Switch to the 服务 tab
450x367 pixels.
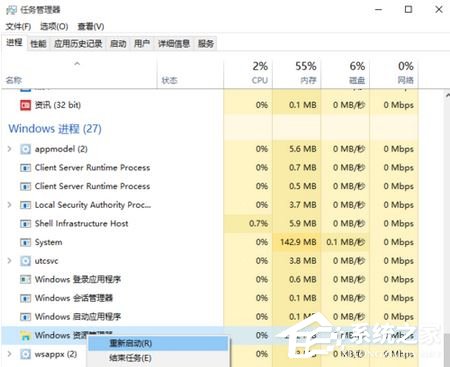pyautogui.click(x=206, y=44)
